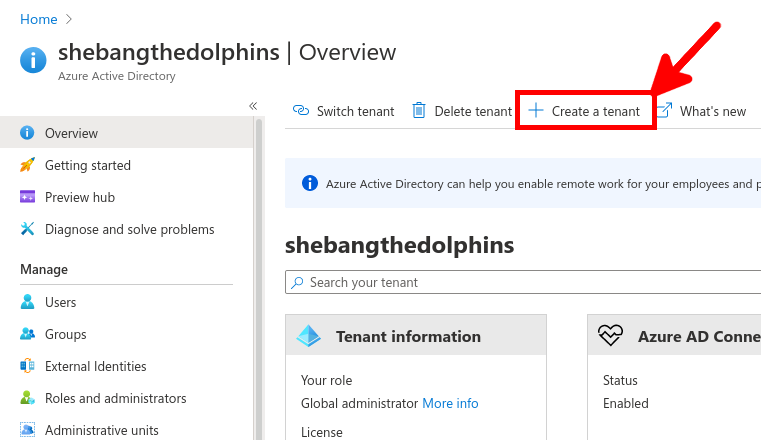Click the Global administrator role text
Image resolution: width=761 pixels, height=440 pixels.
359,403
